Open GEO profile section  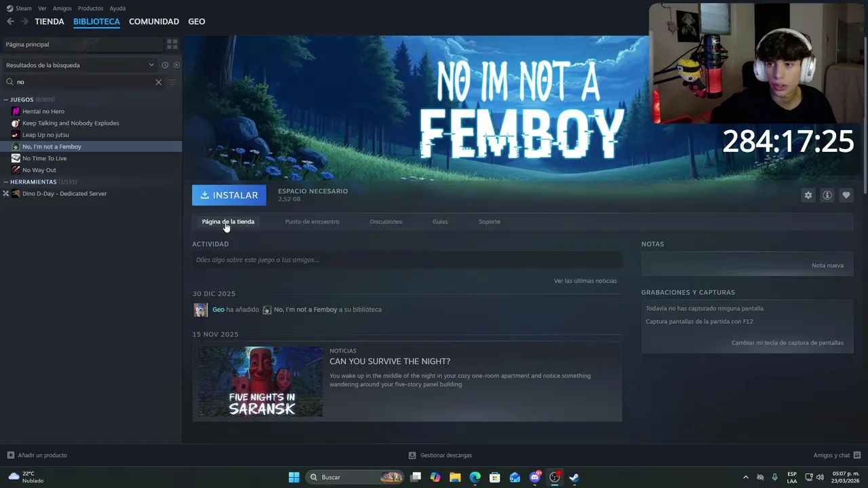(x=197, y=22)
